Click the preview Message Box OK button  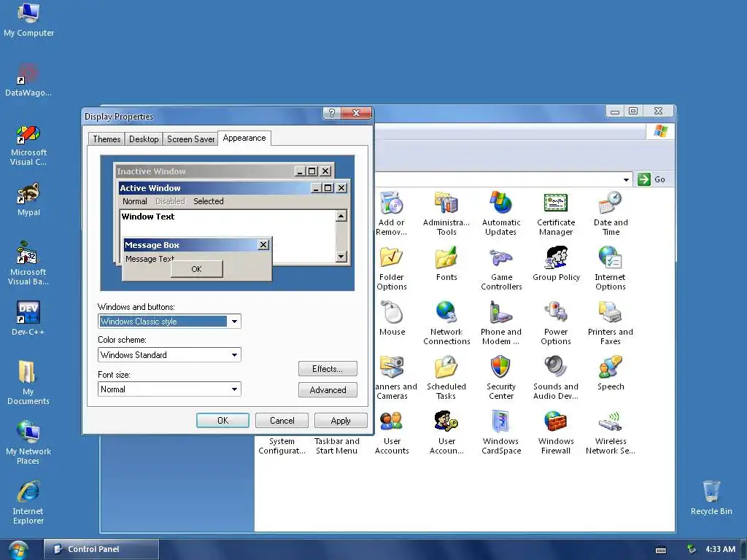(197, 269)
